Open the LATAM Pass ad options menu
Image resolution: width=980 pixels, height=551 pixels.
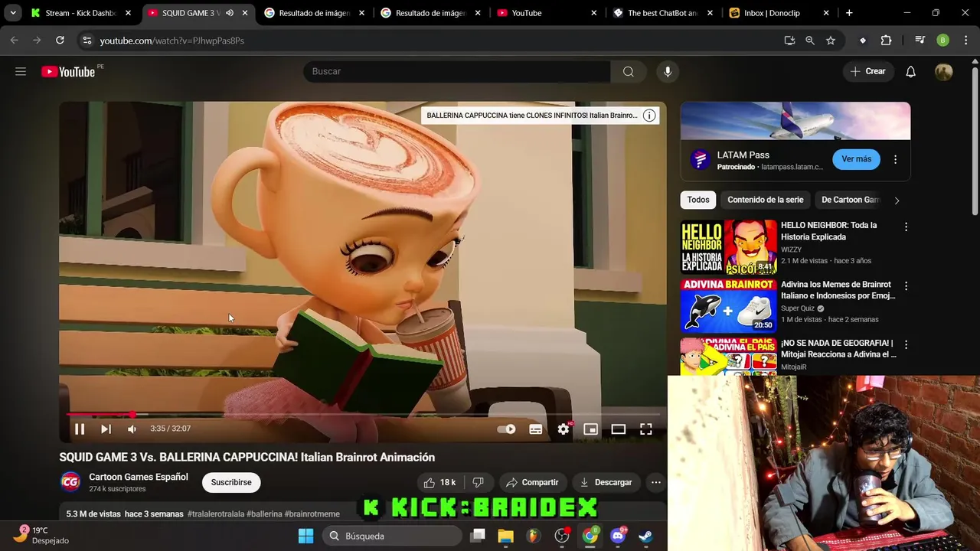tap(895, 159)
